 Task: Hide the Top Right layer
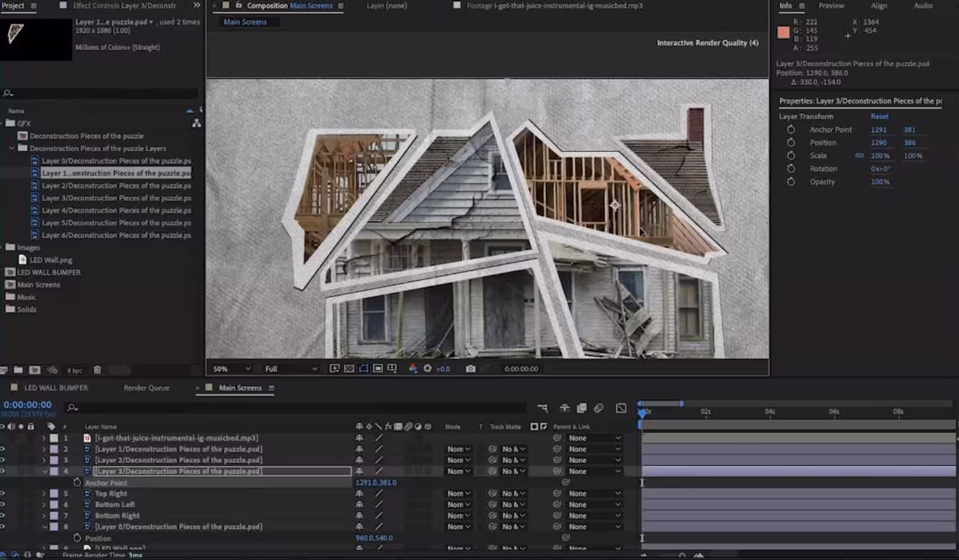(x=3, y=494)
